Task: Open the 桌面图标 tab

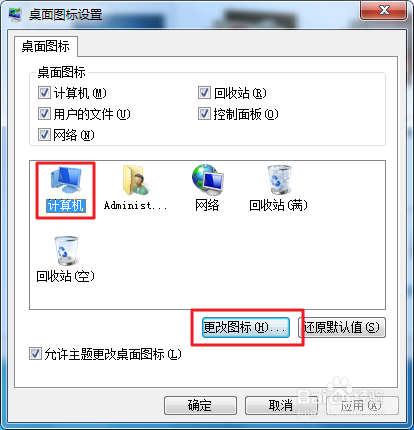Action: click(46, 46)
